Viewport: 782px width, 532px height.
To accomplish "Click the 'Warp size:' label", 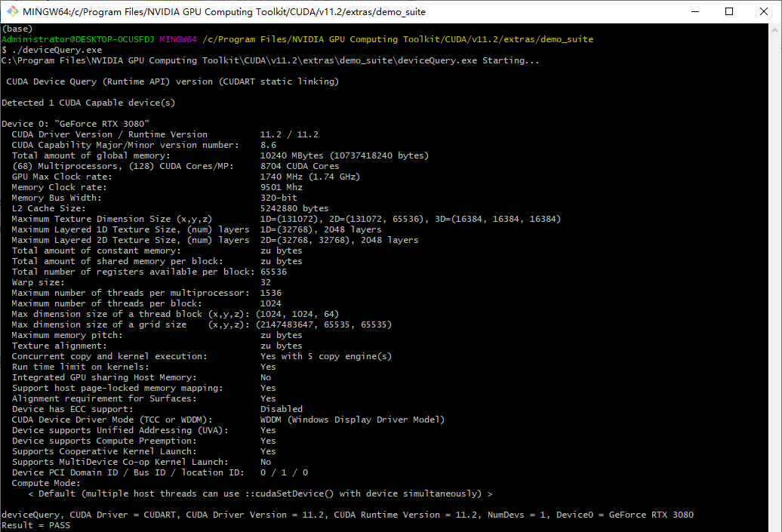I will pyautogui.click(x=38, y=282).
